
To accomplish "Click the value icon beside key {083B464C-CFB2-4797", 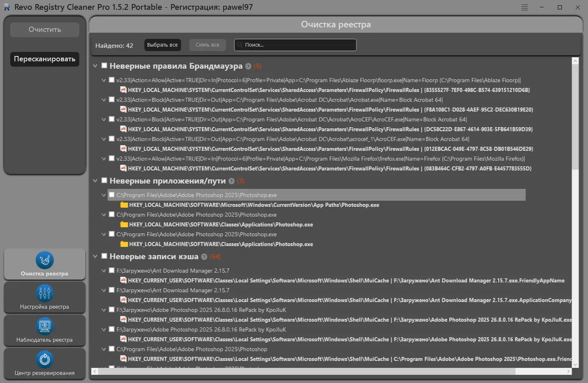I will pos(123,168).
